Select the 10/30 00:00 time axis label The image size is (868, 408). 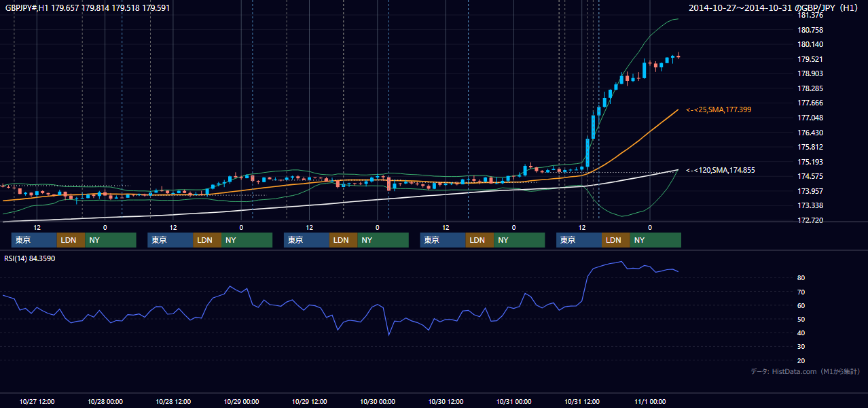pos(378,401)
